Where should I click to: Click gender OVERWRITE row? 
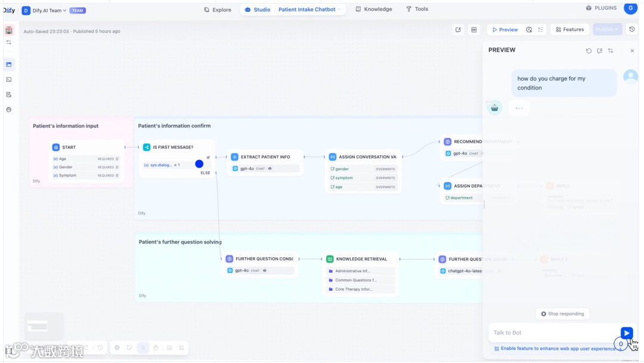(x=363, y=169)
